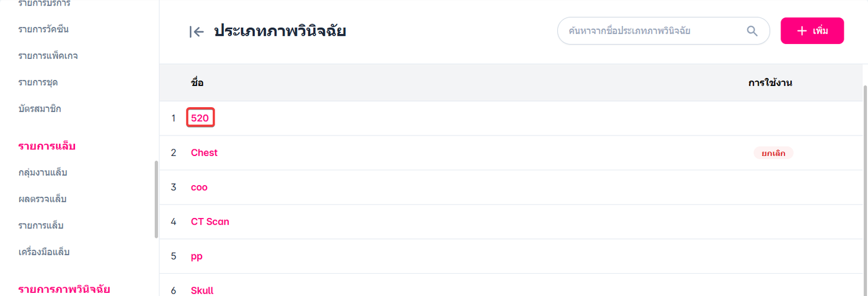The height and width of the screenshot is (296, 868).
Task: Click the sidebar vertical scrollbar
Action: 156,199
